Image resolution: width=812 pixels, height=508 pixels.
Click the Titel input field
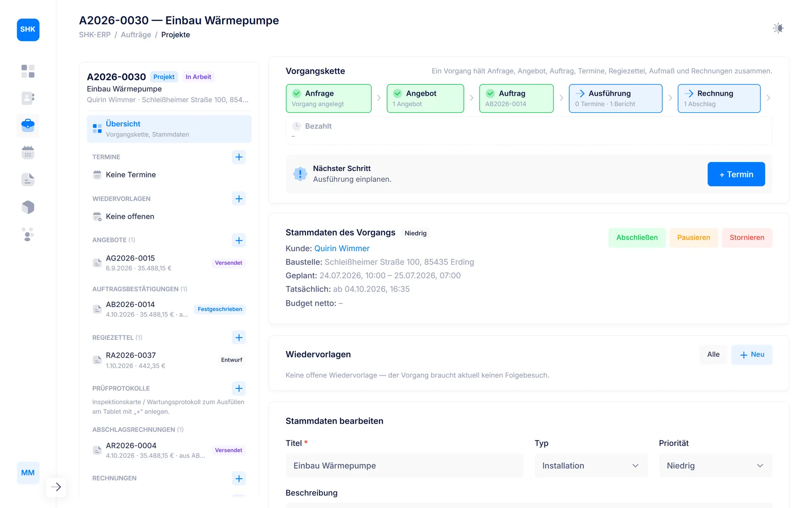point(404,466)
